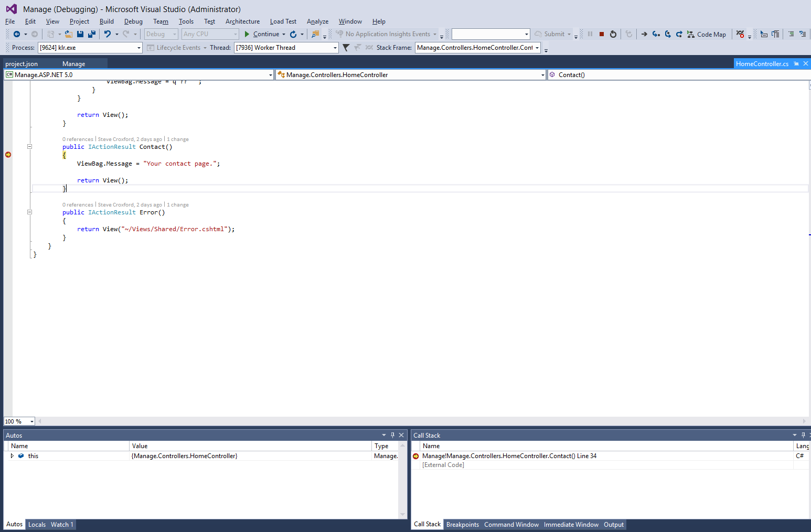Open the Continue button dropdown arrow
Image resolution: width=811 pixels, height=532 pixels.
tap(284, 34)
